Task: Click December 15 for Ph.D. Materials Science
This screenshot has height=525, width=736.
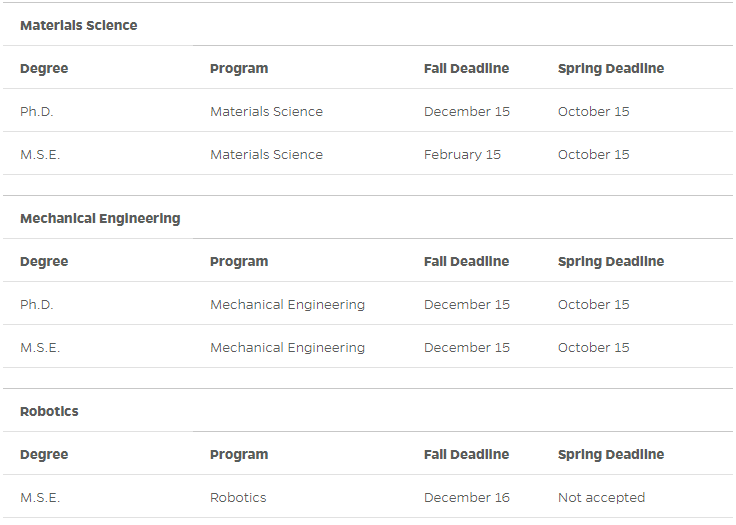Action: pos(467,112)
